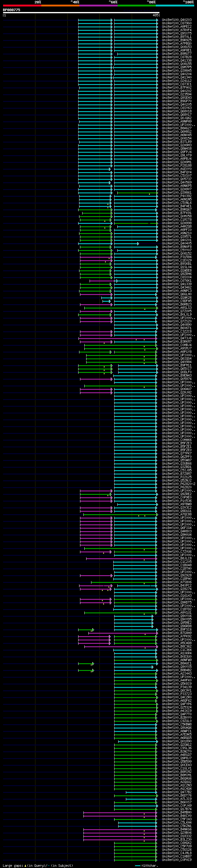Click the query name BP080775

point(11,10)
